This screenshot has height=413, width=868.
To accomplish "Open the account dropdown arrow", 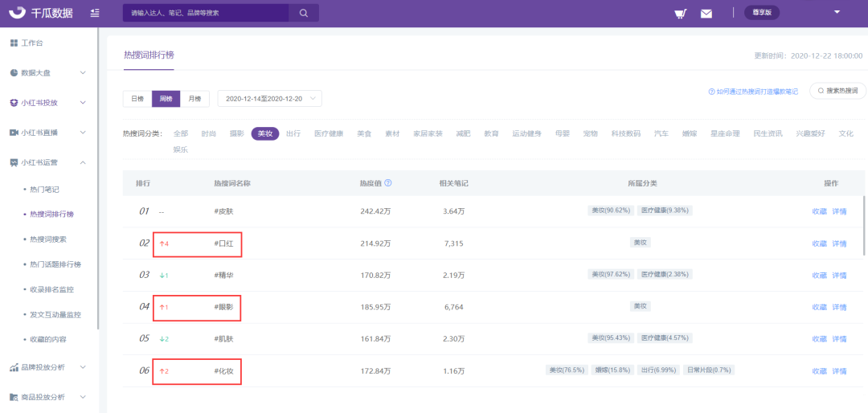I will coord(837,12).
